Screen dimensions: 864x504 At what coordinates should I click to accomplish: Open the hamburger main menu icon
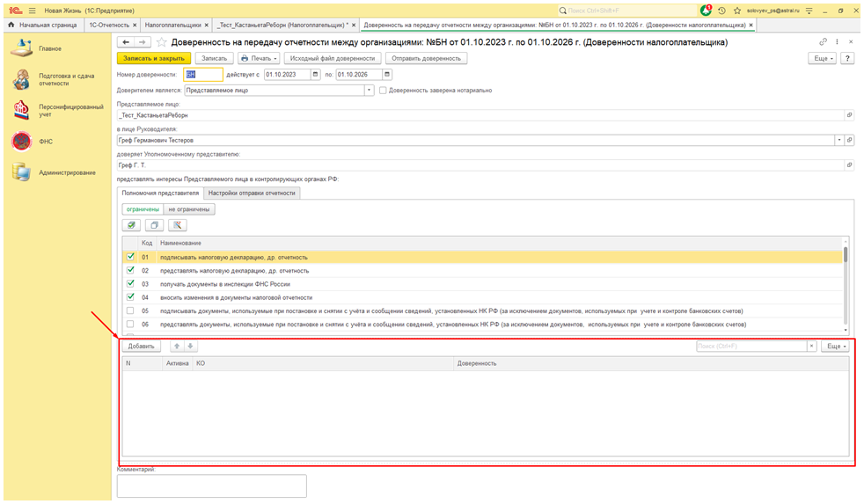[x=32, y=10]
